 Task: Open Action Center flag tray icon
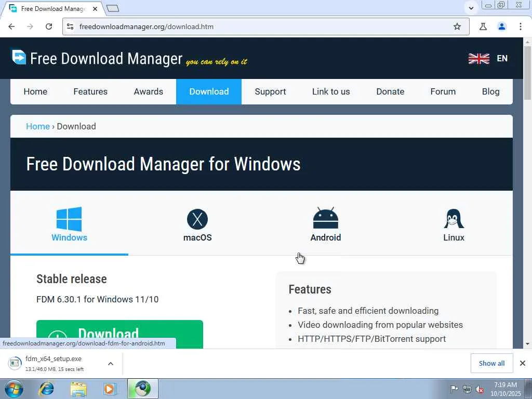454,389
